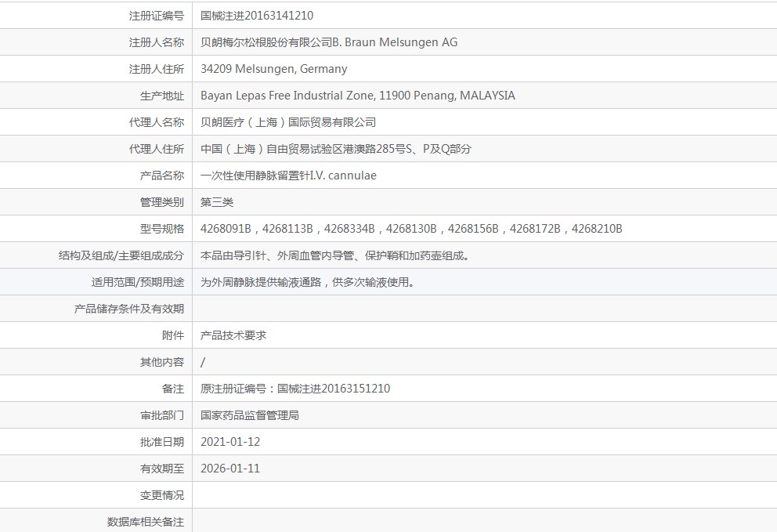Select Bayan Lepas Free Industrial Zone address
The width and height of the screenshot is (777, 532).
click(358, 96)
